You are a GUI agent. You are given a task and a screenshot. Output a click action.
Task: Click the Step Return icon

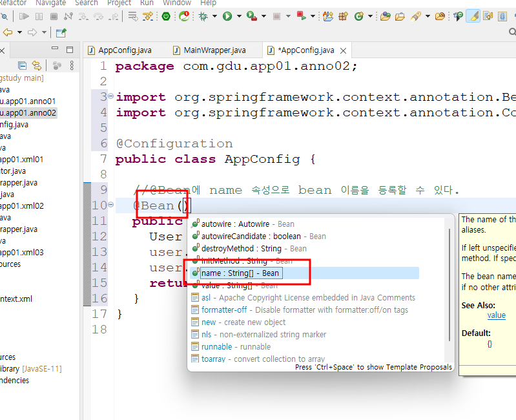click(114, 16)
